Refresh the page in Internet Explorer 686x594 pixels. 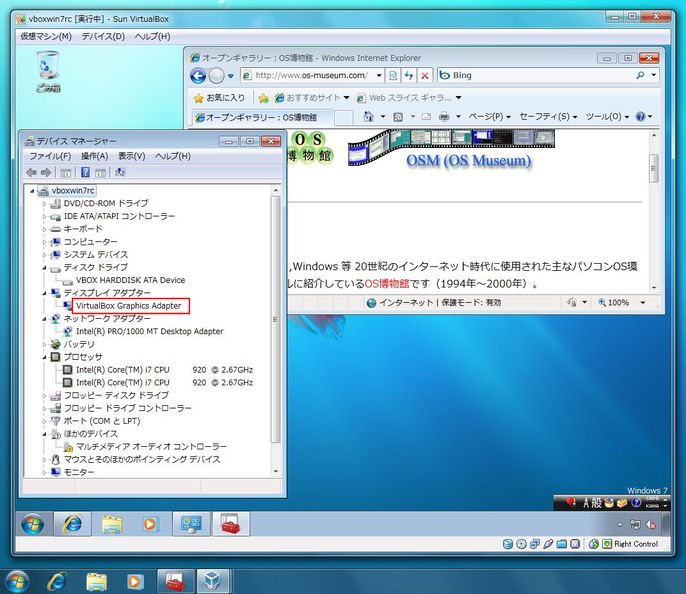coord(409,75)
